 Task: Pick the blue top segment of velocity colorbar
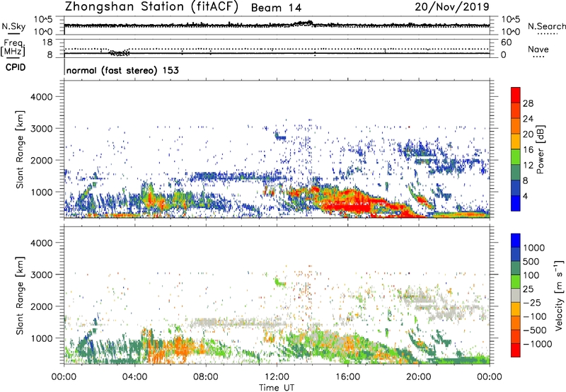[516, 241]
